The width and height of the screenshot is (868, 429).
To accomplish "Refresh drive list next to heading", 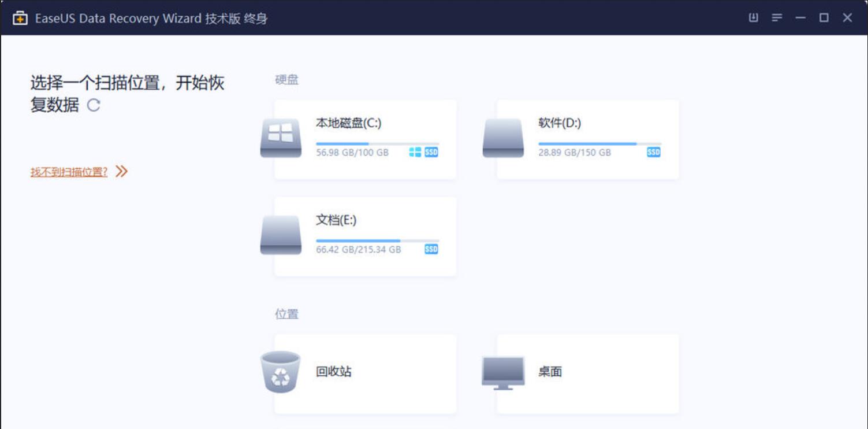I will (x=94, y=105).
